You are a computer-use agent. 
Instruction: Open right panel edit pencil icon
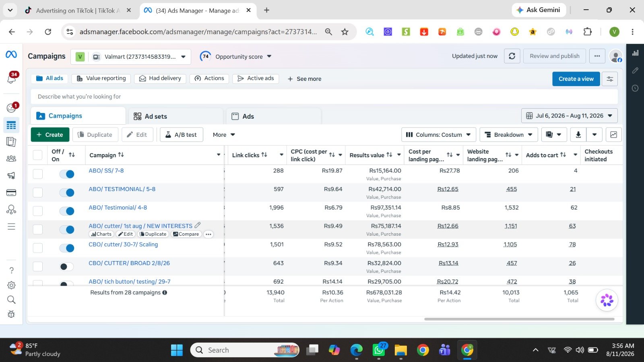point(635,70)
